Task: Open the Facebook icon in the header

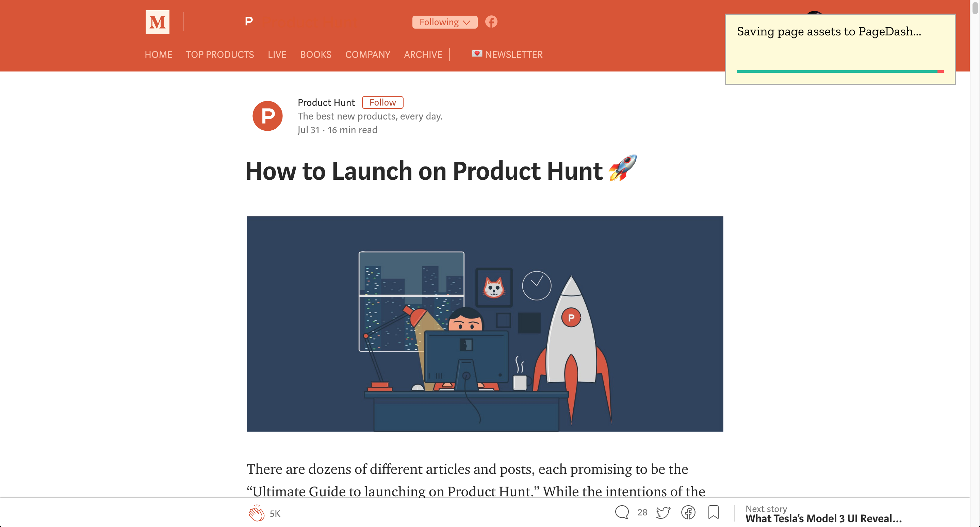Action: 491,22
